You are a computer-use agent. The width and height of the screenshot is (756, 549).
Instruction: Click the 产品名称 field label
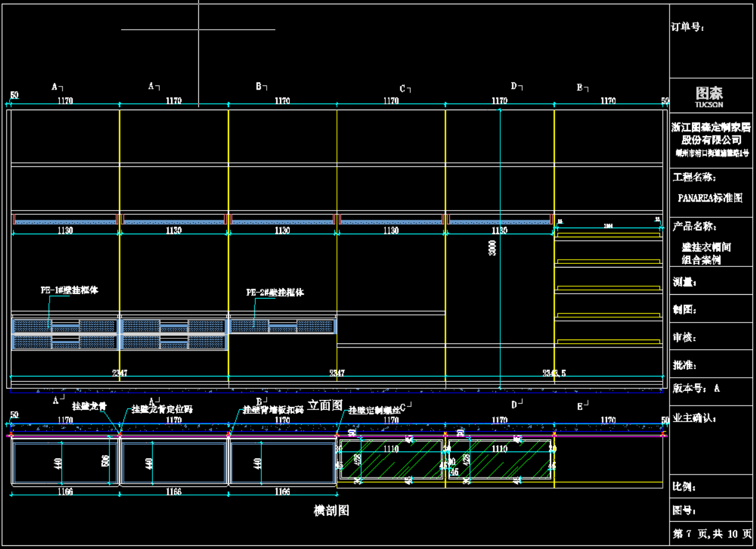694,226
